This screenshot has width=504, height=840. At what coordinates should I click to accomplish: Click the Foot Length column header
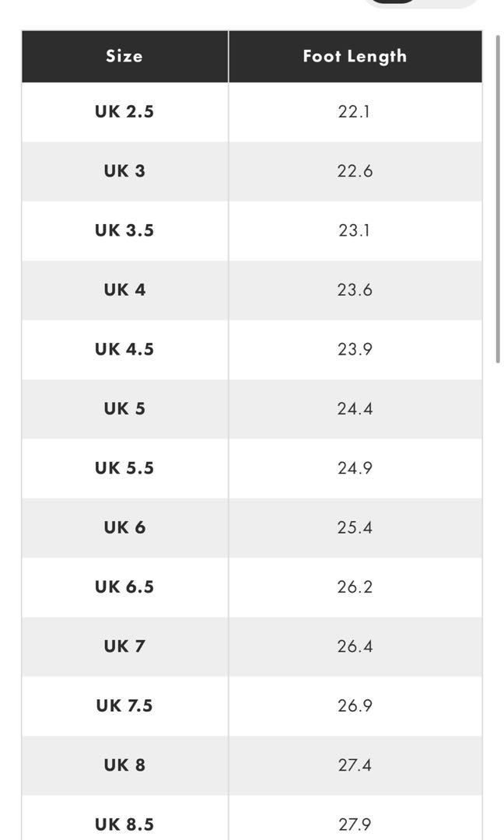[x=355, y=56]
